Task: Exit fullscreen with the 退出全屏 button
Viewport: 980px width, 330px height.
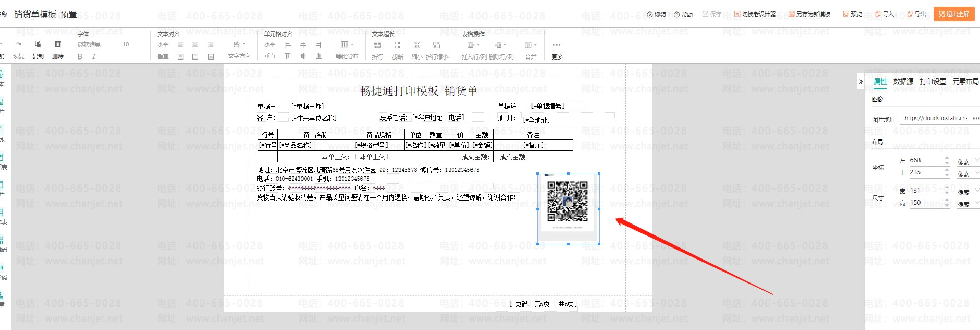Action: (954, 14)
